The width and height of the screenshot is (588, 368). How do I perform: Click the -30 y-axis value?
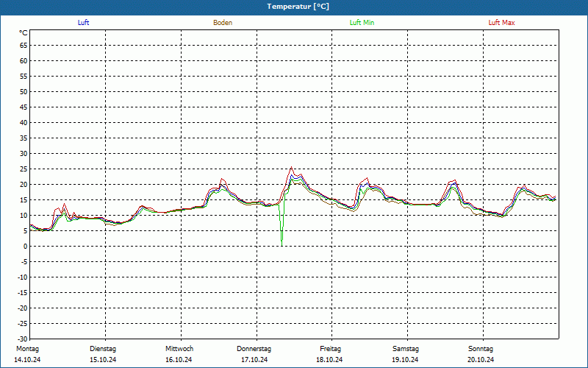tap(23, 339)
